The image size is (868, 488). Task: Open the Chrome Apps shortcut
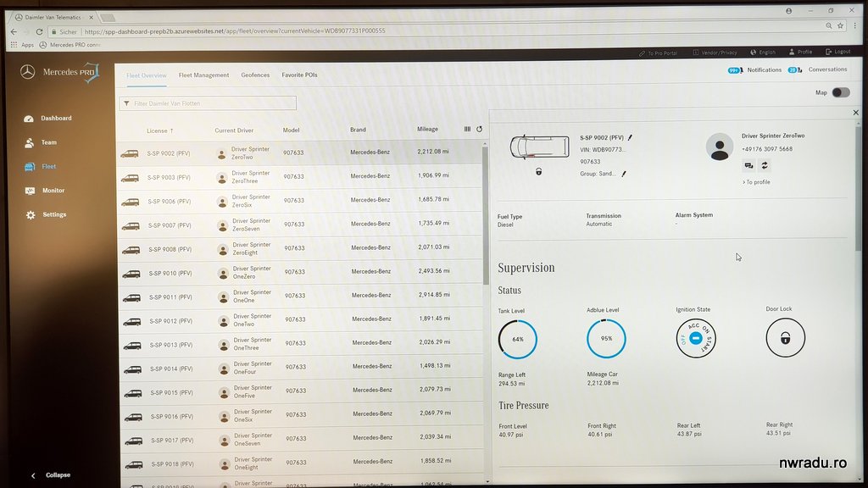[23, 45]
